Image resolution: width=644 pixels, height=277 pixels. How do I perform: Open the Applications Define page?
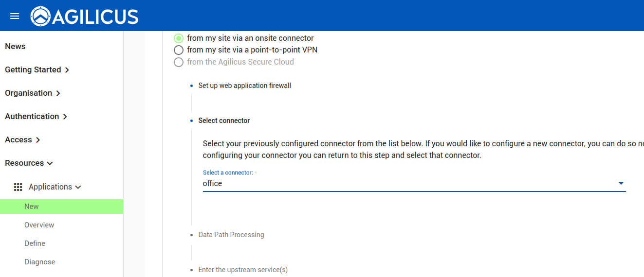35,243
